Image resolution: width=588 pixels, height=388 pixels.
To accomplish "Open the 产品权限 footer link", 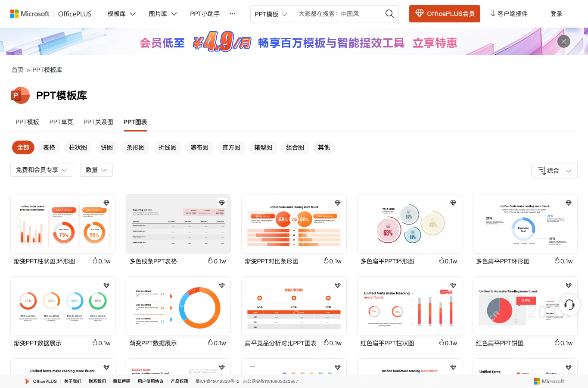I will tap(180, 381).
